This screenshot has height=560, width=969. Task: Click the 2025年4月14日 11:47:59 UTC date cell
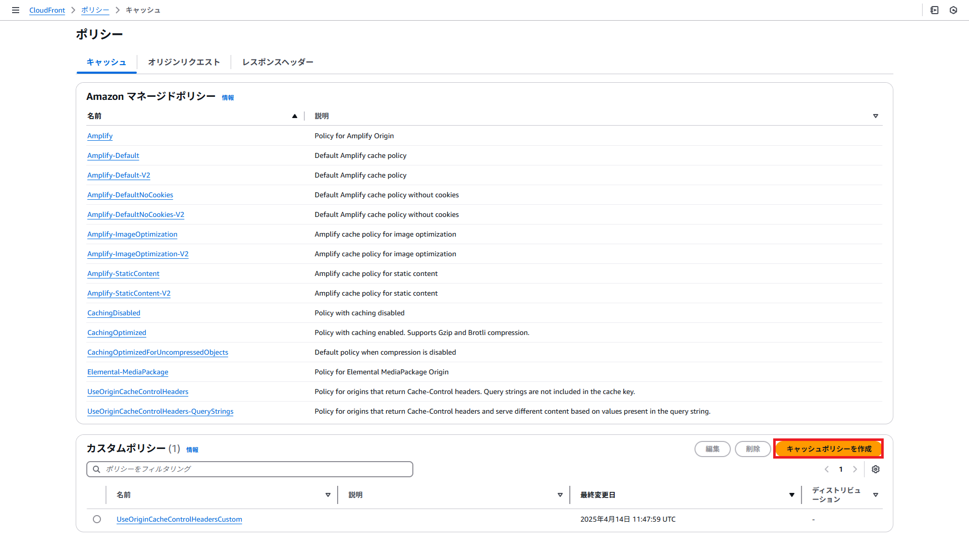(628, 519)
